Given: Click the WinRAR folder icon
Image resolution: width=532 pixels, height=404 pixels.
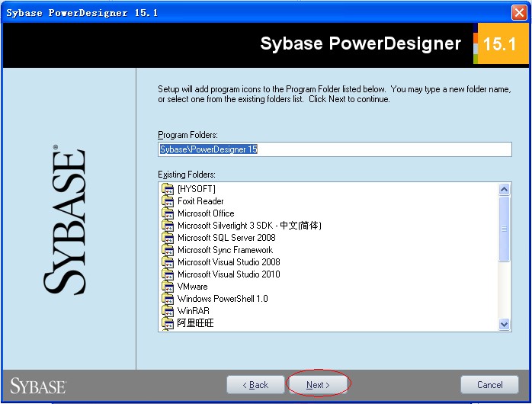Looking at the screenshot, I should tap(168, 311).
